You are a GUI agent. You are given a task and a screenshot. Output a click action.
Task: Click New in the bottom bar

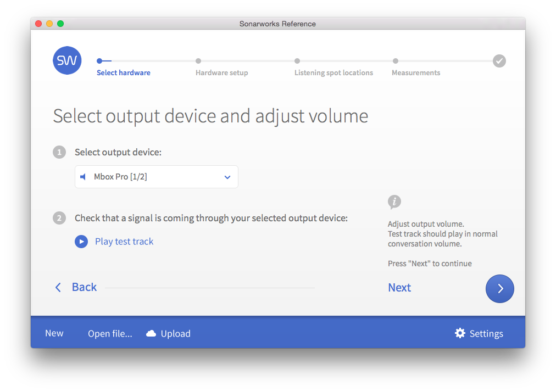coord(54,333)
